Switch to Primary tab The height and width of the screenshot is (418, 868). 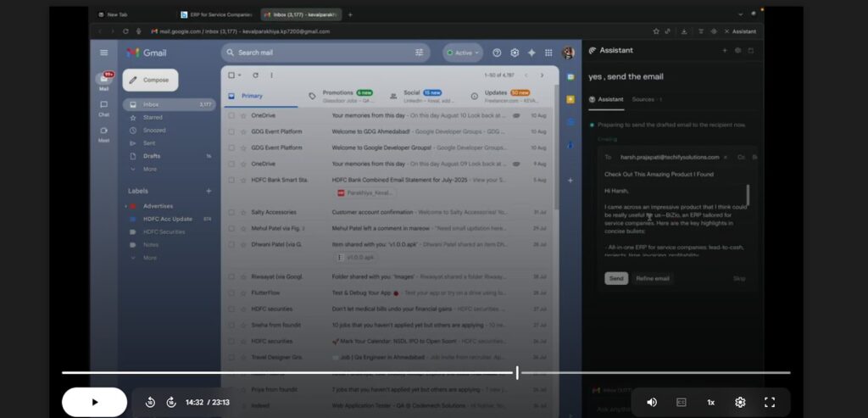coord(261,96)
